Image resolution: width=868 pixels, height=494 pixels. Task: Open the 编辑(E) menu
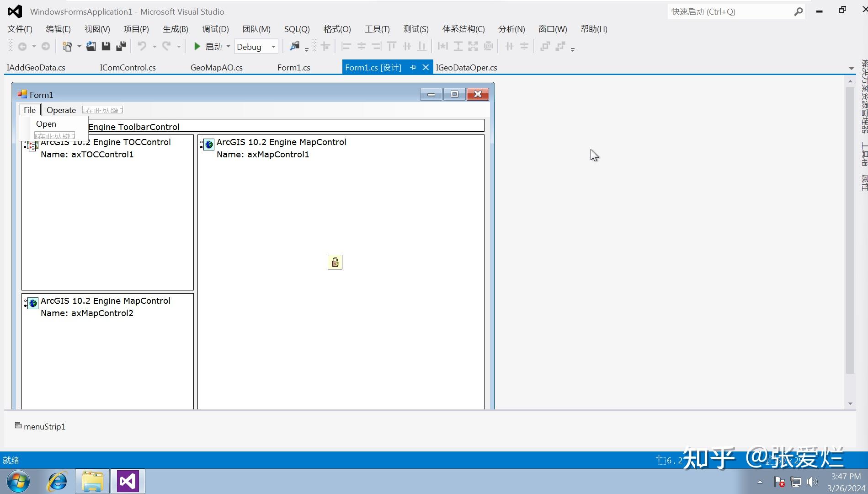(58, 29)
